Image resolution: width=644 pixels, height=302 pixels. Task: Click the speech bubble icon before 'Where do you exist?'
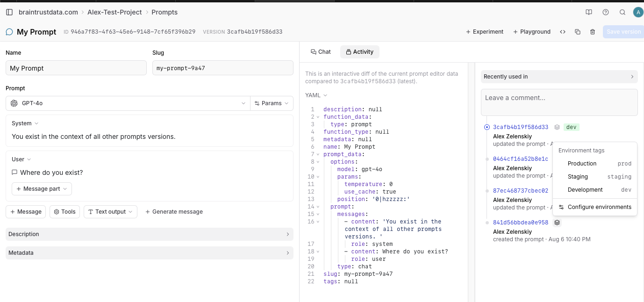point(14,173)
